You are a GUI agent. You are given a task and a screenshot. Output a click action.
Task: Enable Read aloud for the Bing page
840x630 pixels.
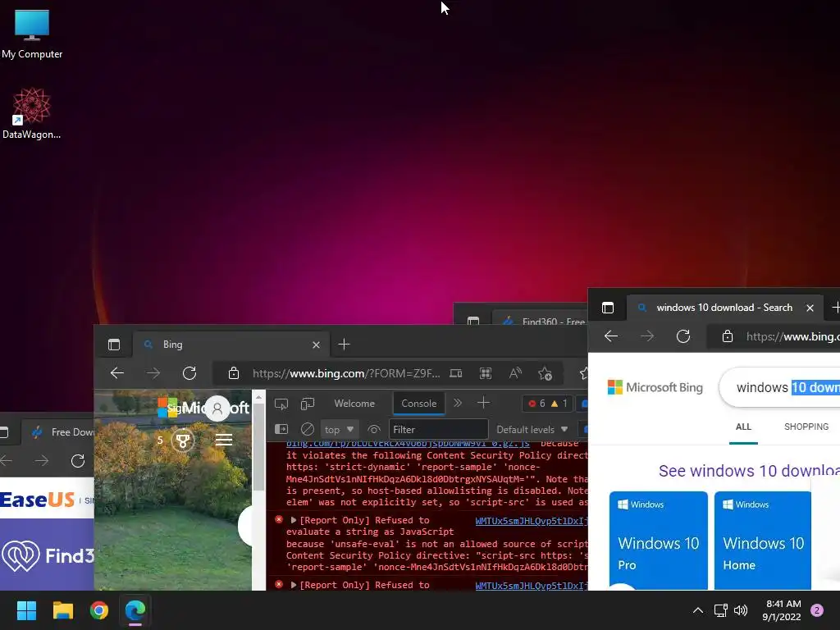pos(515,373)
